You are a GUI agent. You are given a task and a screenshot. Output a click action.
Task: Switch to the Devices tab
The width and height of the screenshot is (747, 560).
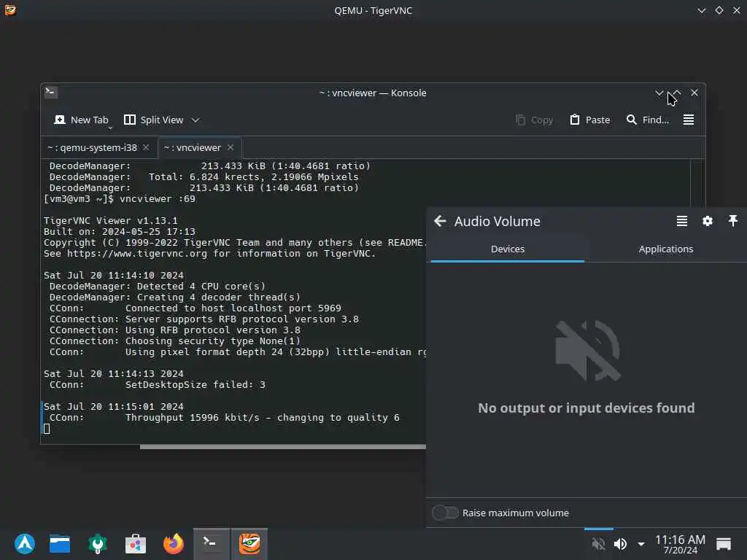508,249
